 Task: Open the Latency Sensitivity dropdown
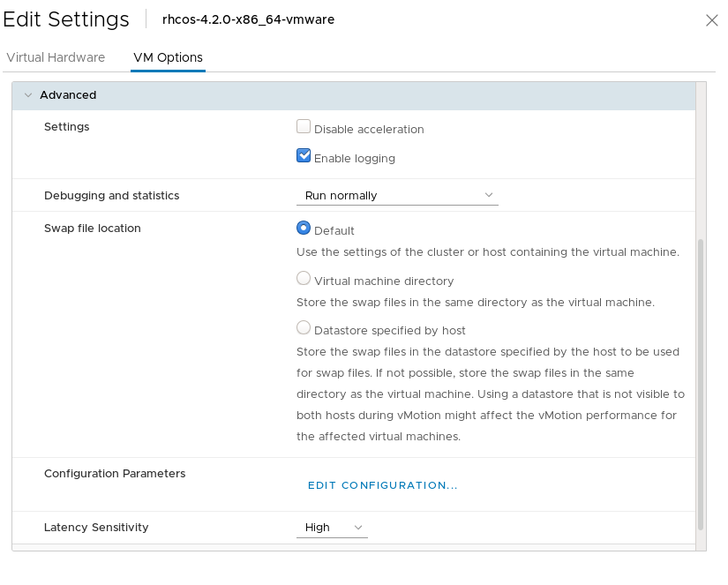tap(331, 528)
